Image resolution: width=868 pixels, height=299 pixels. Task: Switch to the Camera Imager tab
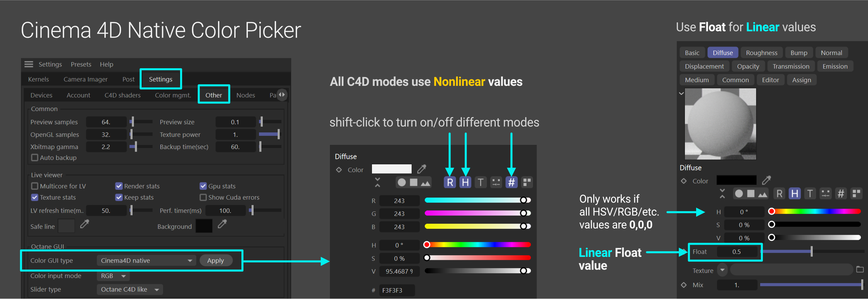click(x=85, y=79)
